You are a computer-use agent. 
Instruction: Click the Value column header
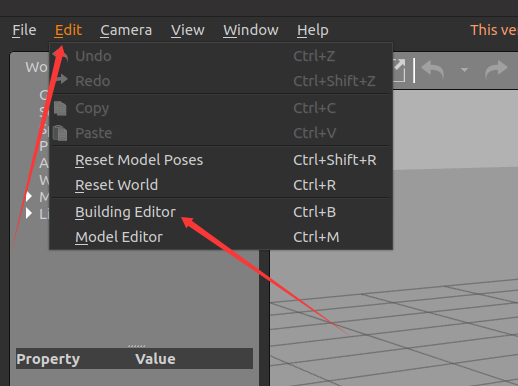155,359
